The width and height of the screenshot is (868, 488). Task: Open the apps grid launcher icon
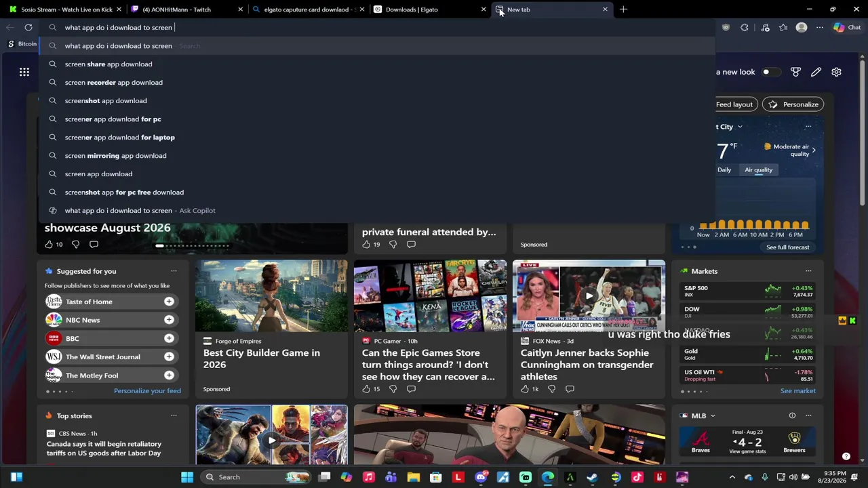(x=24, y=72)
